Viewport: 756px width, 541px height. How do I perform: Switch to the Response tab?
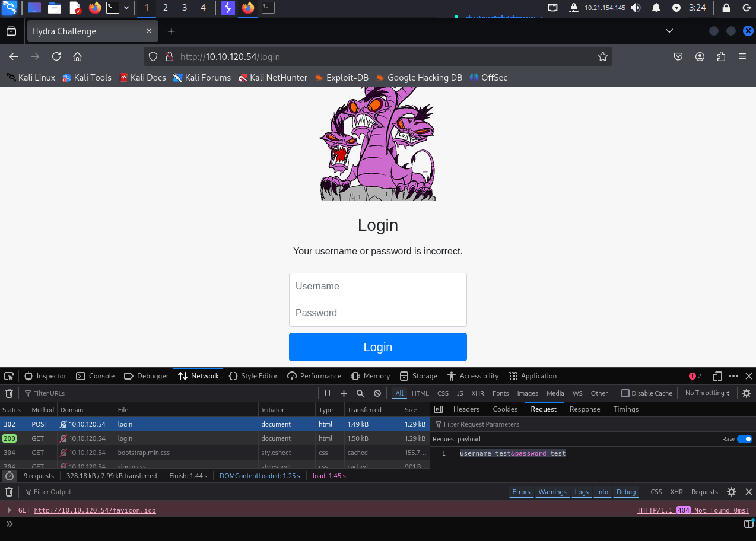pyautogui.click(x=585, y=409)
